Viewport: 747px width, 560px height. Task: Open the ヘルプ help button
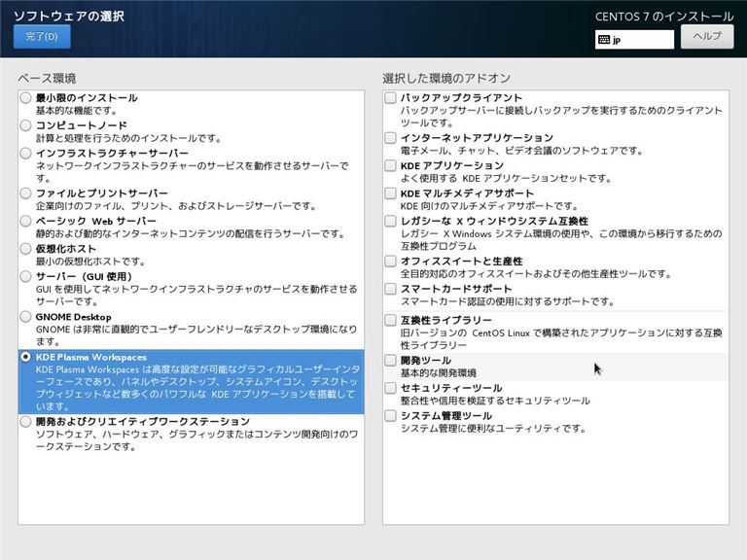click(x=707, y=36)
